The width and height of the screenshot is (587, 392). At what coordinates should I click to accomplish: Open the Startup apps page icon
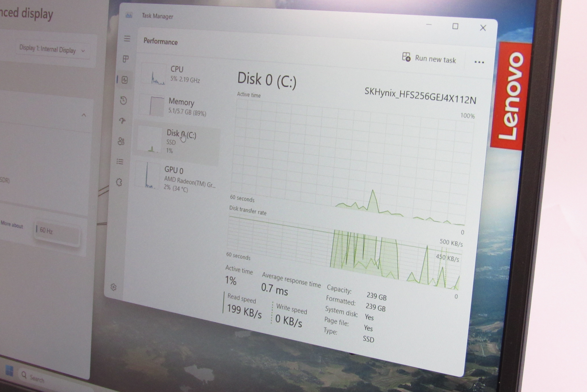tap(122, 121)
